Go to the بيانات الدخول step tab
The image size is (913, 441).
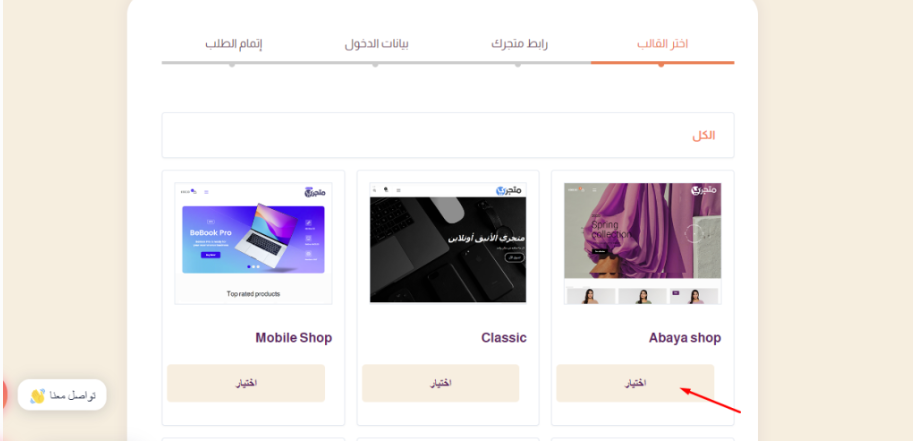376,44
